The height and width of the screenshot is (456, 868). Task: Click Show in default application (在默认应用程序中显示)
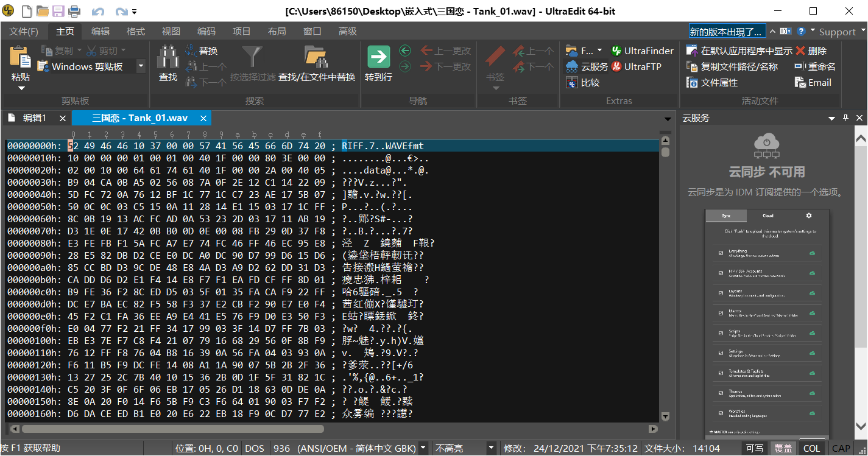click(x=739, y=51)
